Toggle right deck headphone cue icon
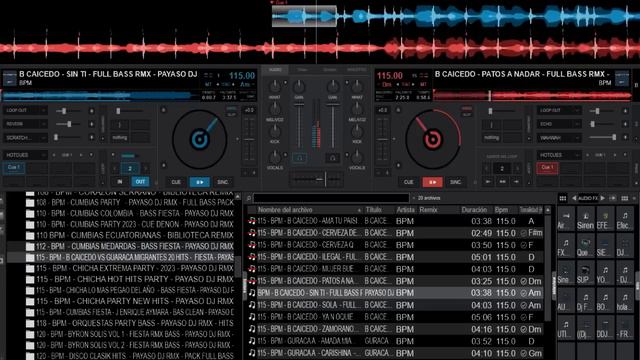 (x=333, y=158)
